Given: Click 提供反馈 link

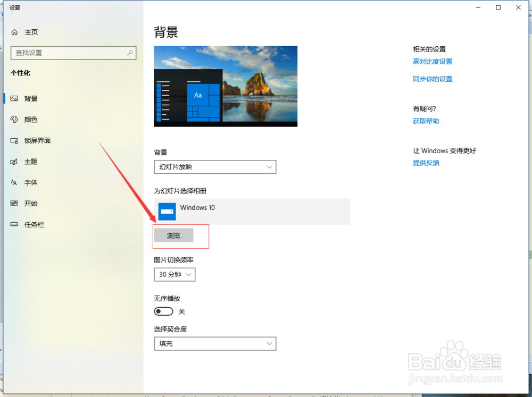Looking at the screenshot, I should (x=426, y=163).
